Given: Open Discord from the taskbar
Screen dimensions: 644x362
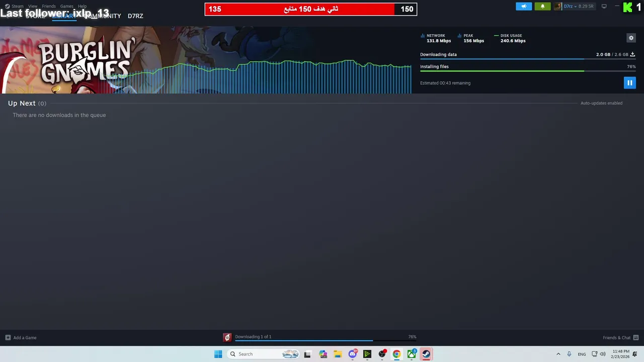Looking at the screenshot, I should pyautogui.click(x=353, y=354).
